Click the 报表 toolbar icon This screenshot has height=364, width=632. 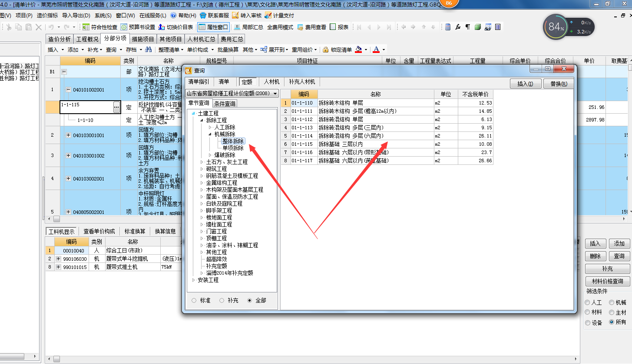[333, 27]
